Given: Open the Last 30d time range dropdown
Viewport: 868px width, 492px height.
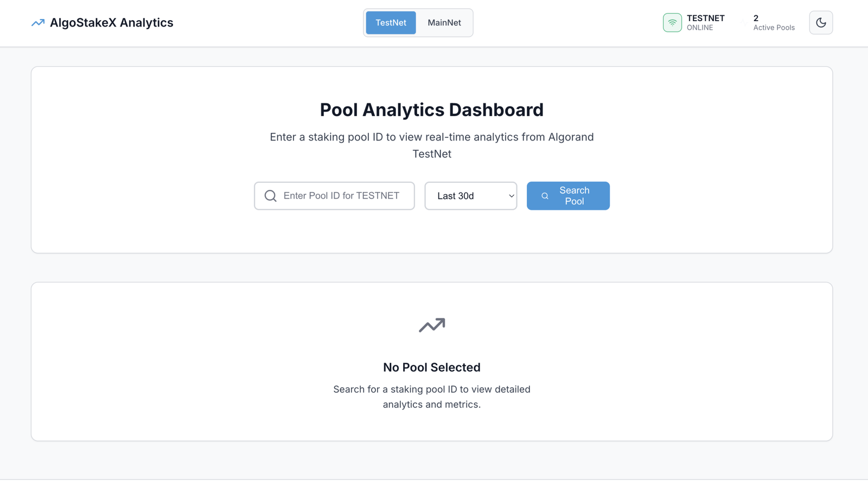Looking at the screenshot, I should tap(470, 196).
